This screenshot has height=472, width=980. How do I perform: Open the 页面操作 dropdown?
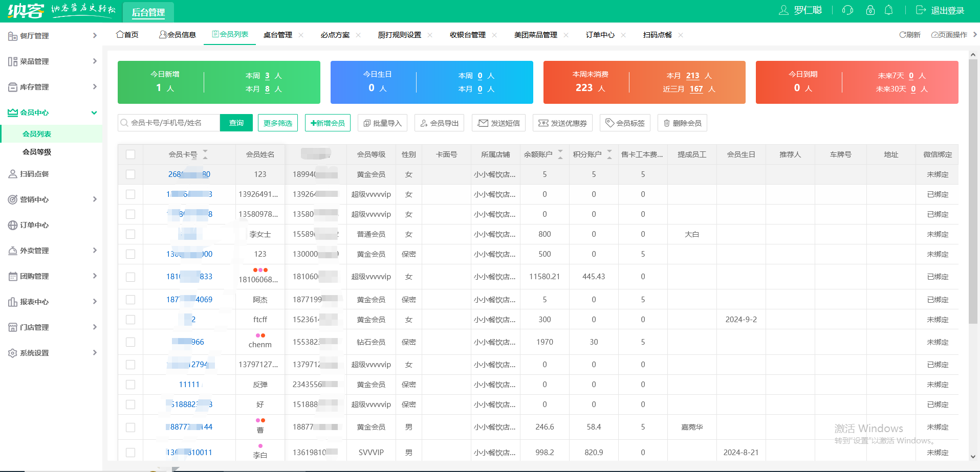point(949,35)
